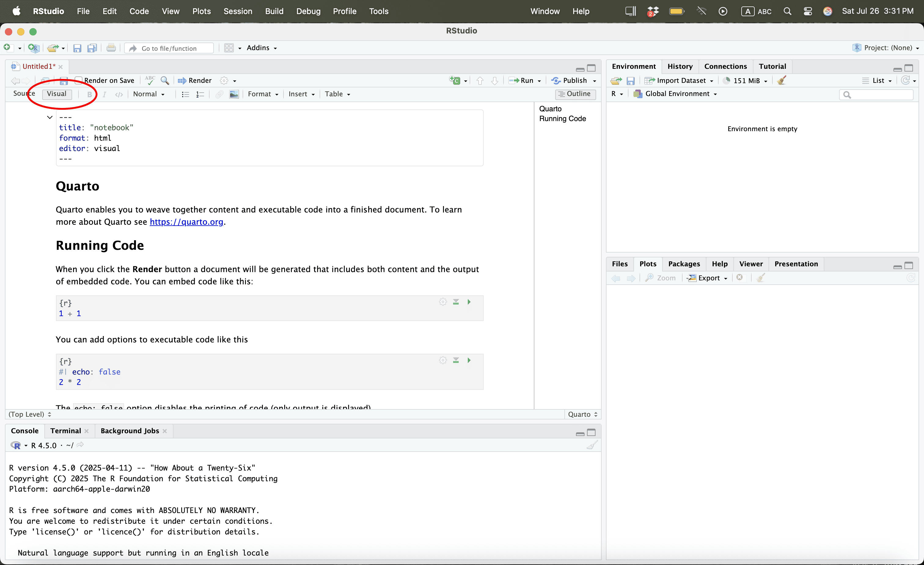924x565 pixels.
Task: Click the numbered list icon
Action: [x=200, y=94]
